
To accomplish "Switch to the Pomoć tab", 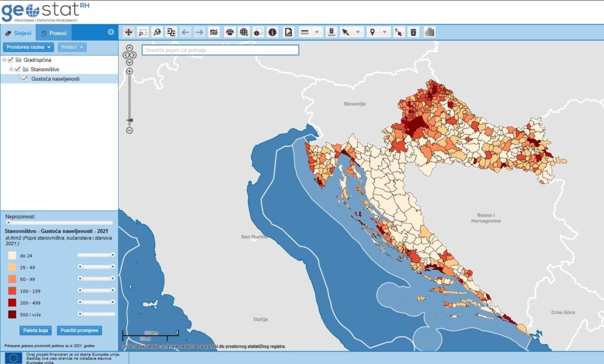I will [54, 33].
